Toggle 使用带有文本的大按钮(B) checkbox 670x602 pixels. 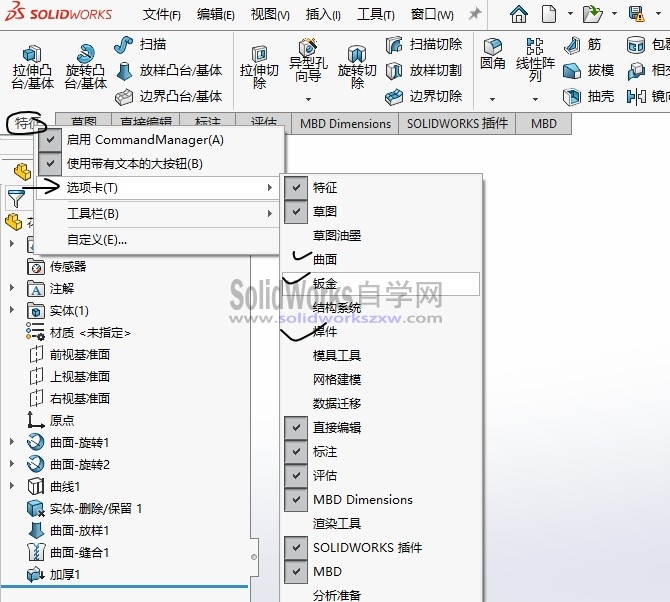[50, 164]
